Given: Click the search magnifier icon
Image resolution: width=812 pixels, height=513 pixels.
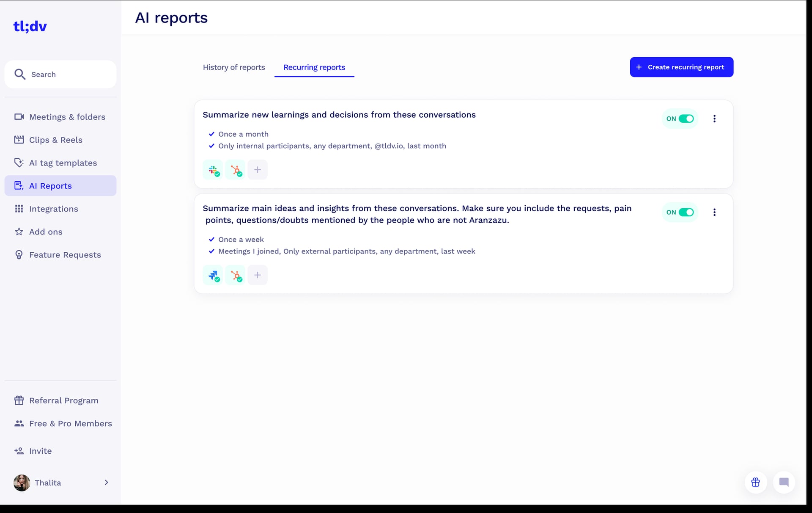Looking at the screenshot, I should [x=20, y=74].
